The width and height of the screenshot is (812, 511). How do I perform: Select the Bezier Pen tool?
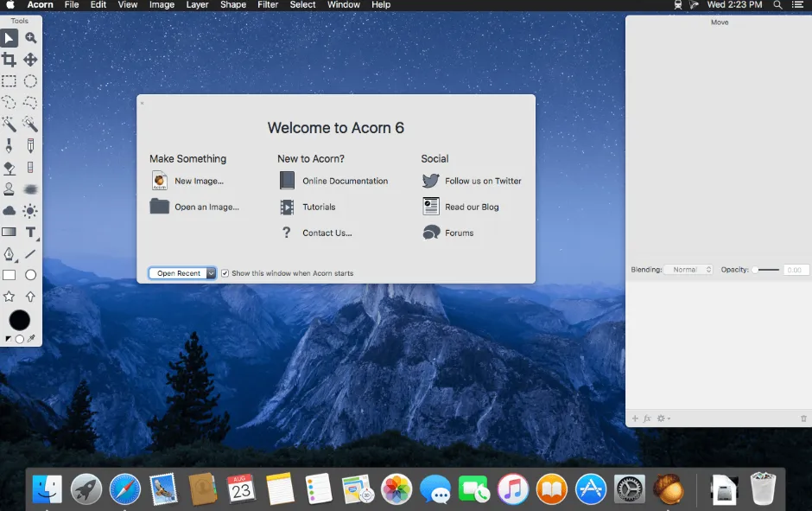tap(9, 254)
